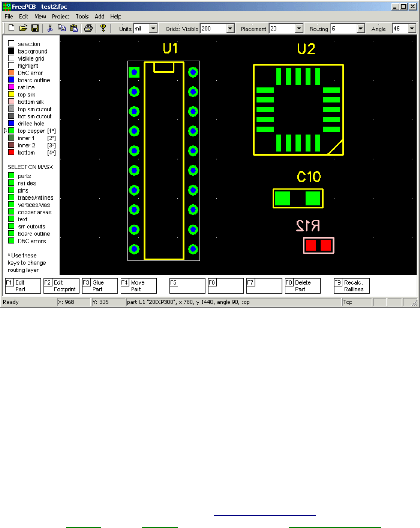Click F4 Move Part button

point(139,286)
